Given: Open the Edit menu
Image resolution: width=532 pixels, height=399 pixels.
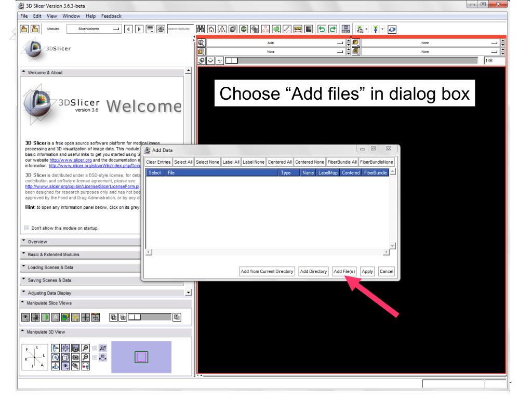Looking at the screenshot, I should (x=37, y=16).
